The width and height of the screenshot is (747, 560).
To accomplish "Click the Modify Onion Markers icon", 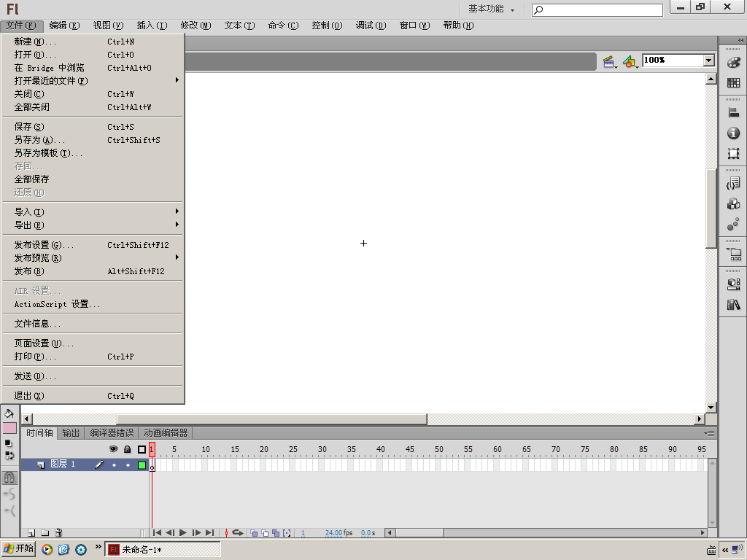I will click(287, 533).
